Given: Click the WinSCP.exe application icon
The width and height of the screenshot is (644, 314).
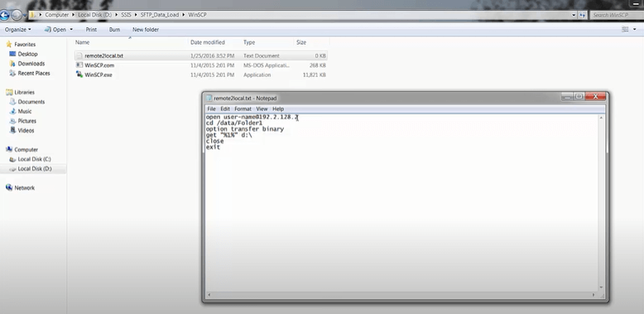Looking at the screenshot, I should tap(79, 75).
